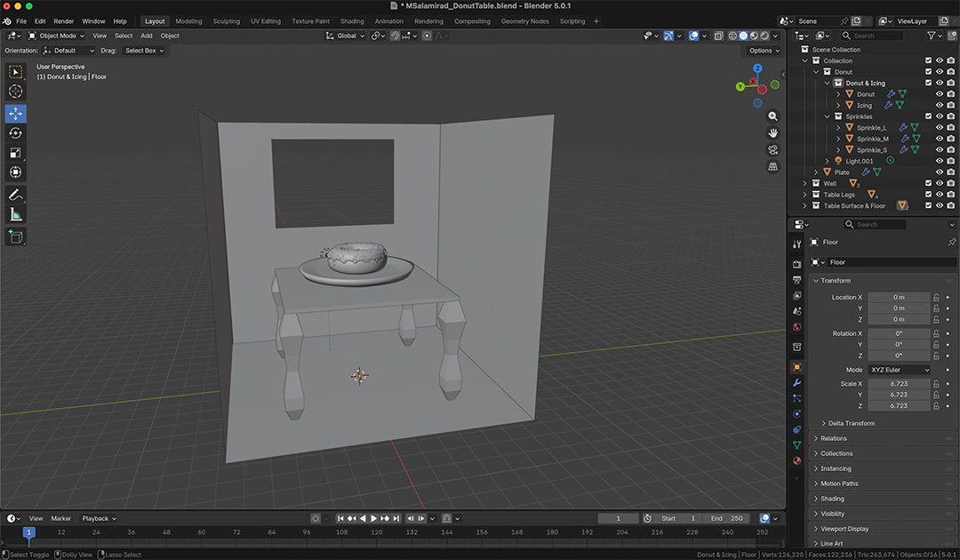Click the Options button in viewport header

click(764, 50)
